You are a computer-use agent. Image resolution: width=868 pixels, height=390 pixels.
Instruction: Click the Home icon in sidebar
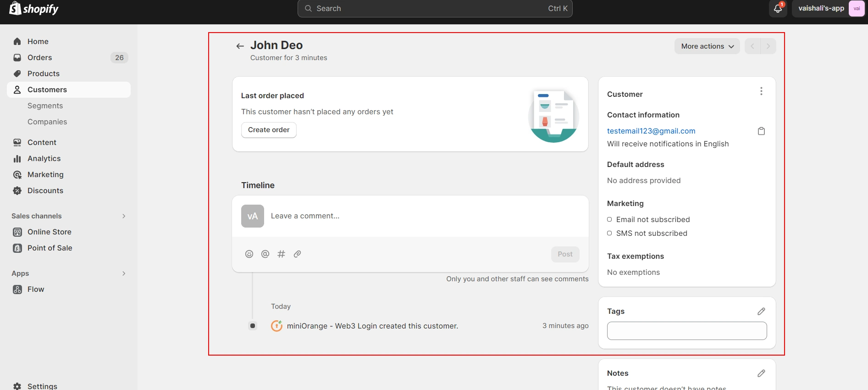pos(17,41)
